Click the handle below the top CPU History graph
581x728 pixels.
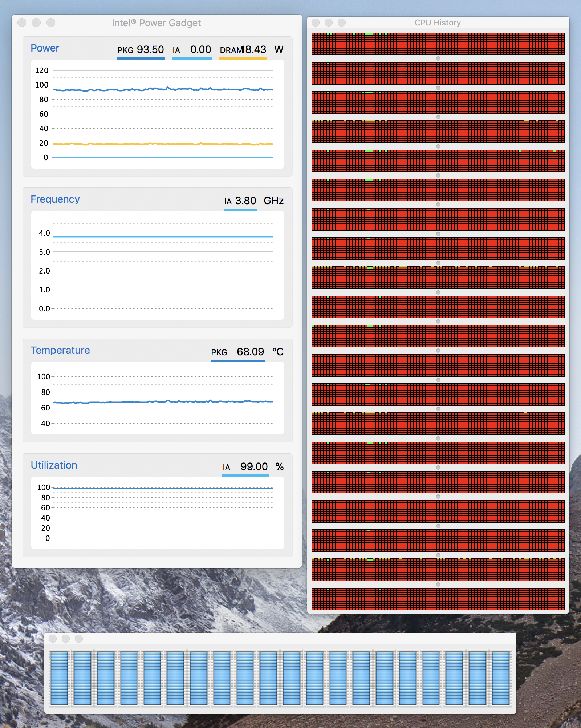pos(438,58)
